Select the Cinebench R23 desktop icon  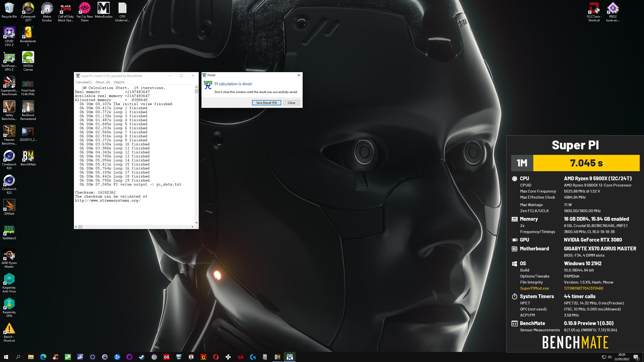click(x=9, y=185)
